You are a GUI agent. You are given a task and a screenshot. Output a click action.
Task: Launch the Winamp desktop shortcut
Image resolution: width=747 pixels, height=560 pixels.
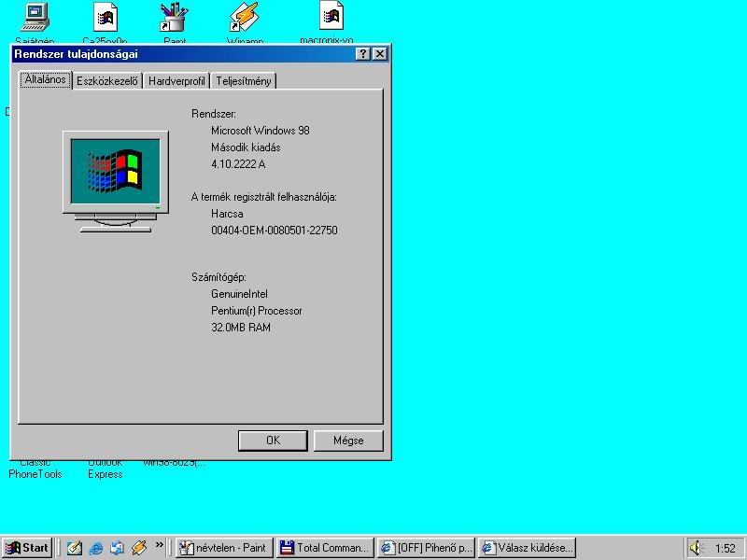[x=245, y=17]
